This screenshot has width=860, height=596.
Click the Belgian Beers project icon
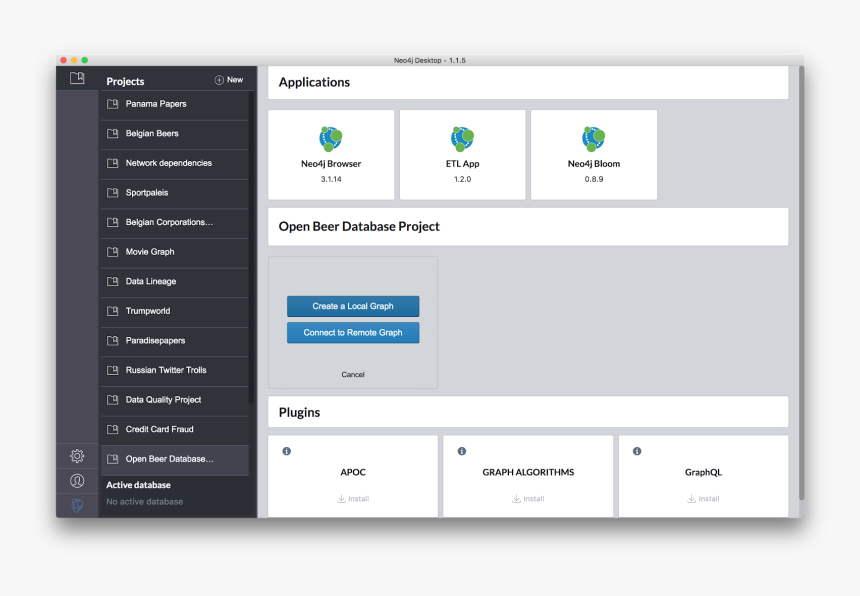pyautogui.click(x=112, y=134)
